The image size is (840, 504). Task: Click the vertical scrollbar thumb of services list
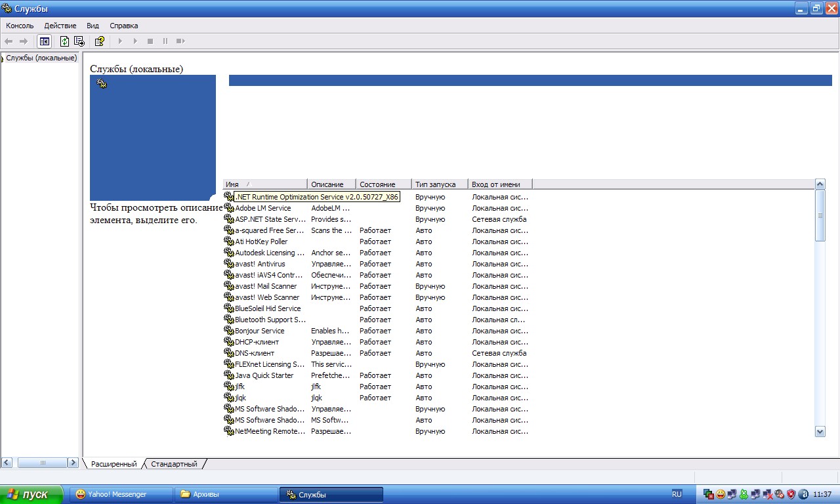(820, 216)
